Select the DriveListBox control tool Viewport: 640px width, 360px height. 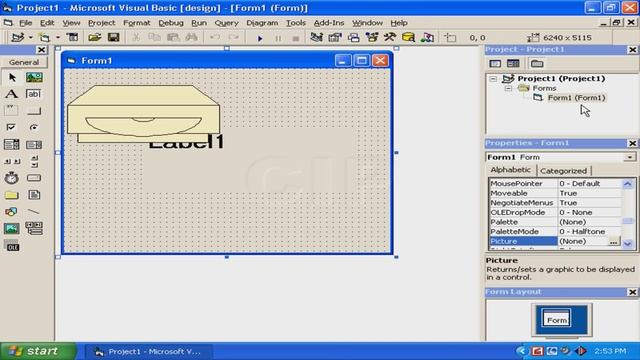click(x=34, y=178)
